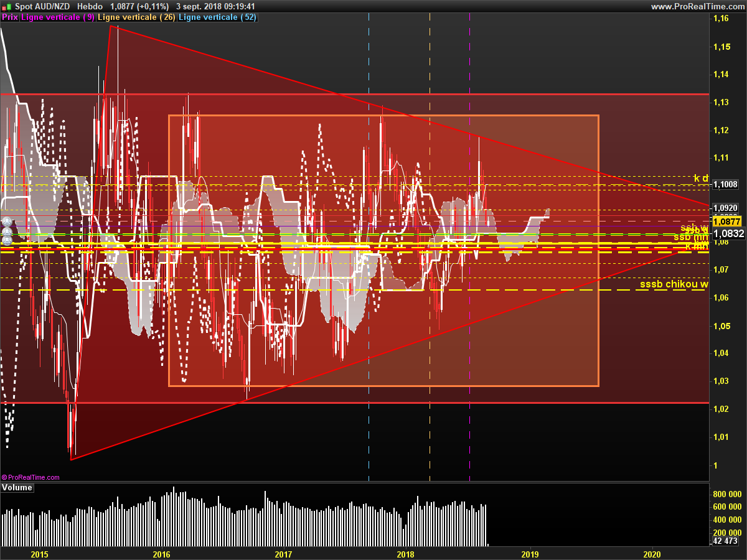Click the 2018 year label on time axis
Screen dimensions: 747x560
(406, 554)
